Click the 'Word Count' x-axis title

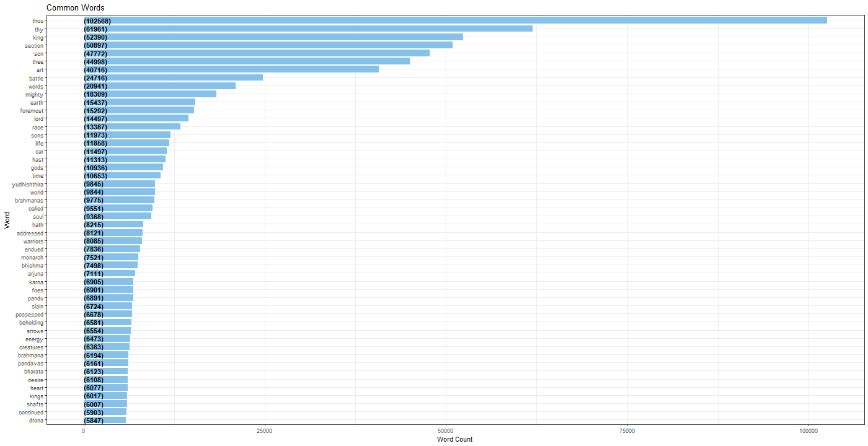454,440
